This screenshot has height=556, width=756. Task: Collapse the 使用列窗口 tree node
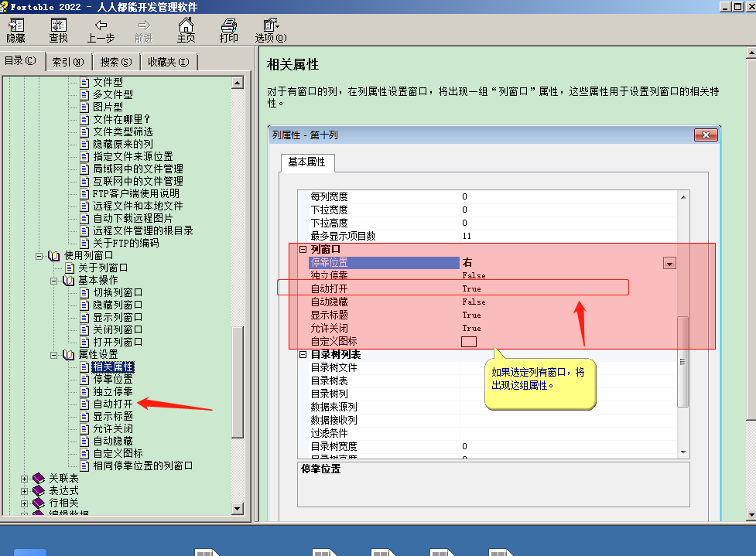[39, 256]
